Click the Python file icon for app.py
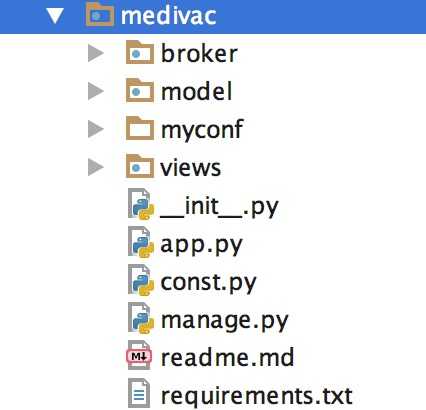Viewport: 426px width, 410px height. click(141, 242)
